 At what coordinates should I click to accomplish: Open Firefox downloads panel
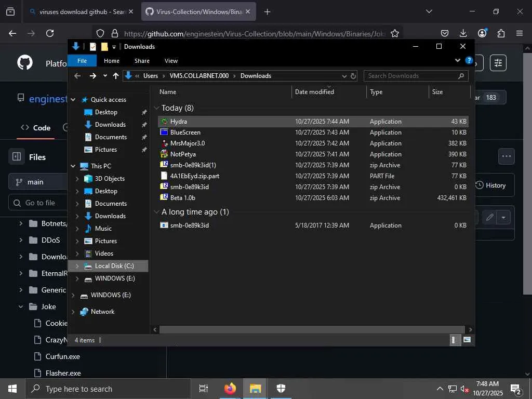463,33
